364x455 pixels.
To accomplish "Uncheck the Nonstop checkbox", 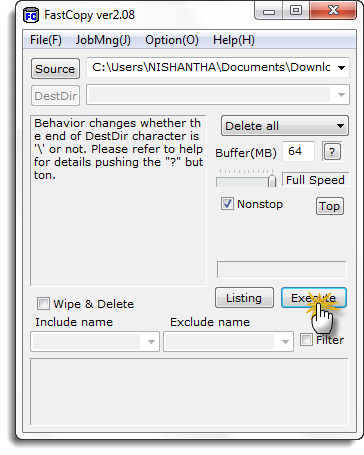I will [227, 204].
